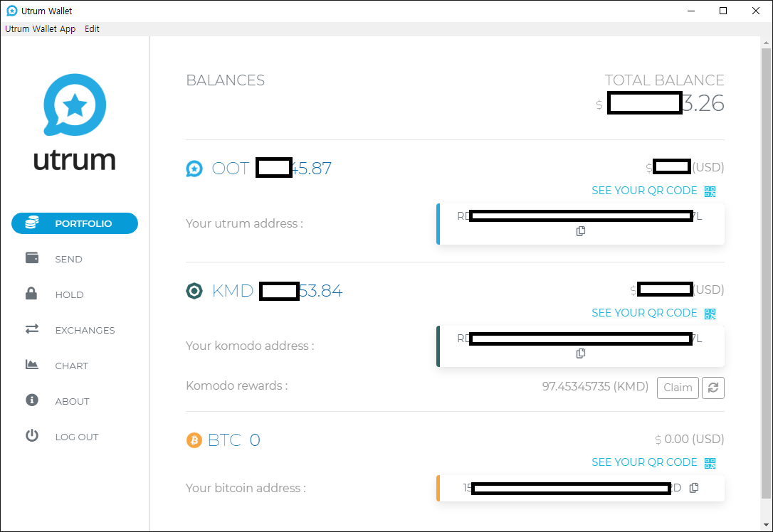Click the Chart graph icon

32,364
